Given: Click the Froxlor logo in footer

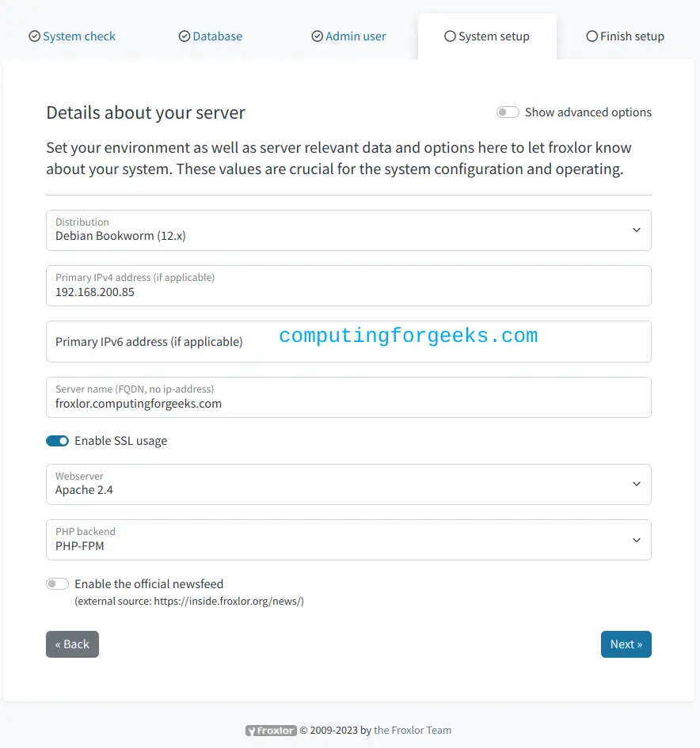Looking at the screenshot, I should point(271,731).
